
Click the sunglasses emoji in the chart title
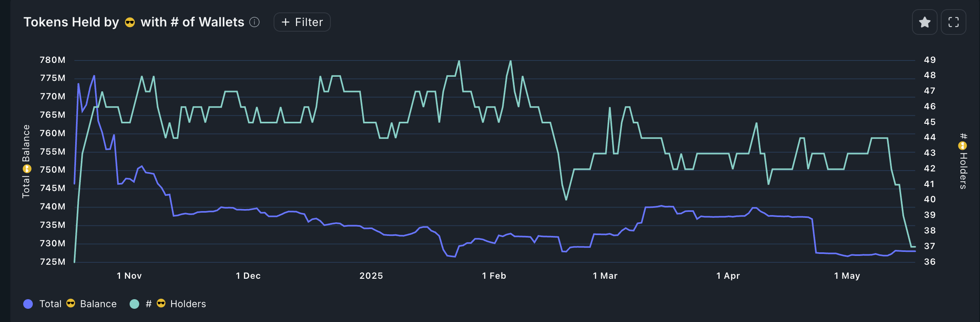pyautogui.click(x=130, y=22)
